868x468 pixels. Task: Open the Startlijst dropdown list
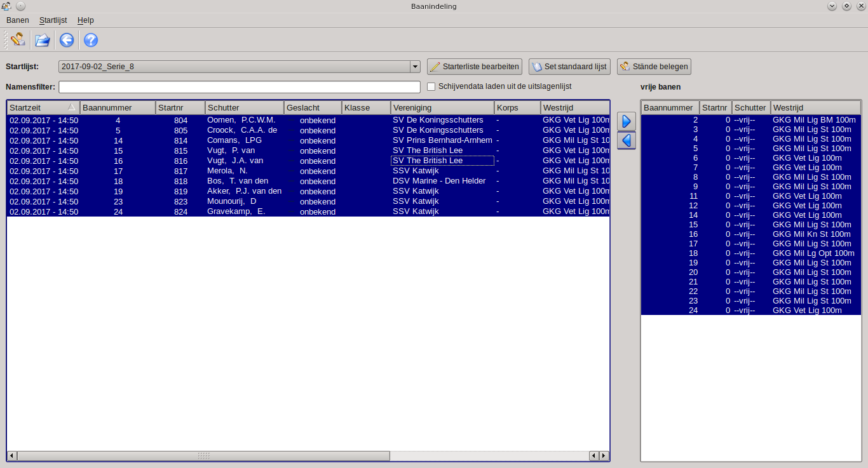[x=415, y=67]
